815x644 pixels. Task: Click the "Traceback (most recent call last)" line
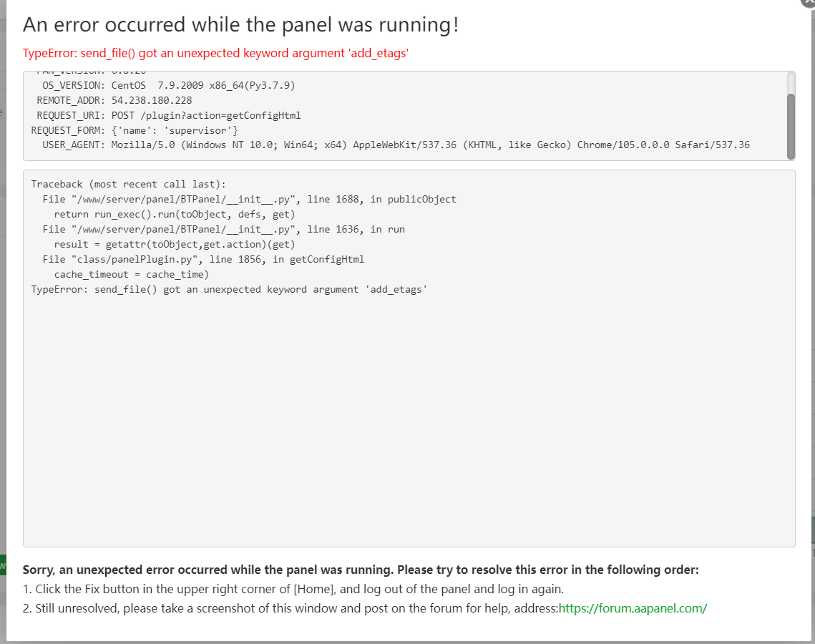[129, 184]
